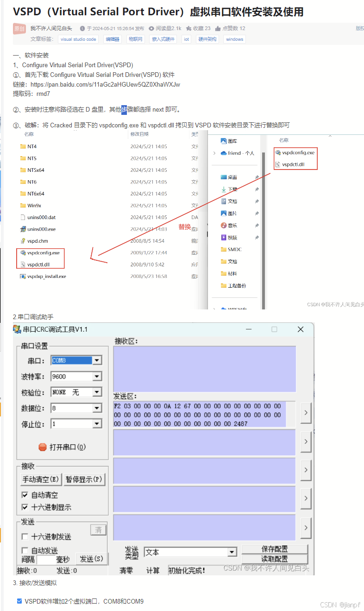Click the 下载 download arrow icon
The image size is (364, 611).
[224, 189]
